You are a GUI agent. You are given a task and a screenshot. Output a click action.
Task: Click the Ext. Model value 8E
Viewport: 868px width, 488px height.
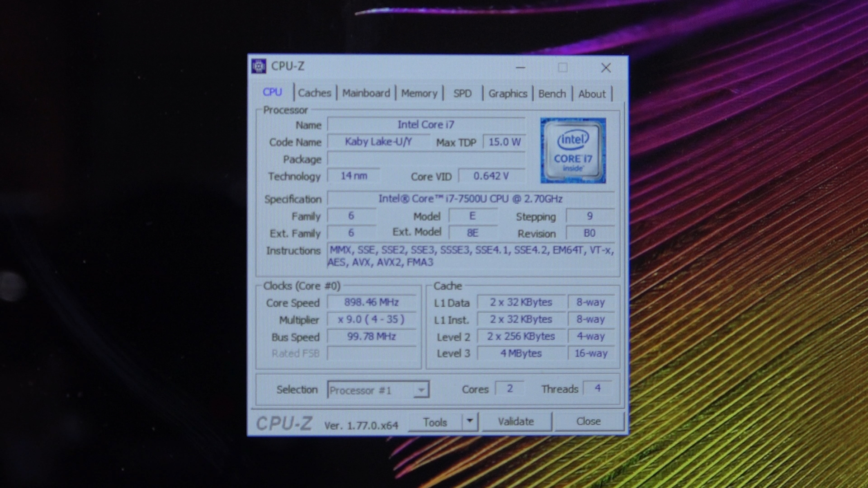[x=472, y=233]
